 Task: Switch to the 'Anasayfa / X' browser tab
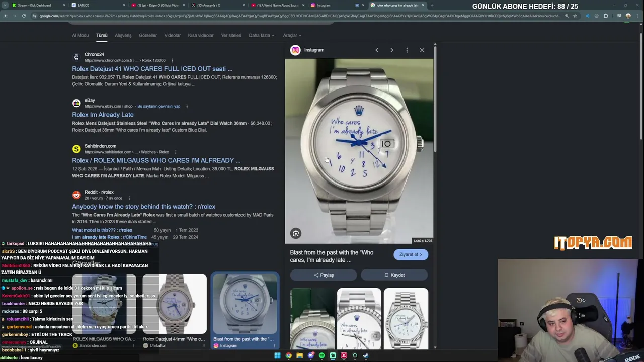218,5
